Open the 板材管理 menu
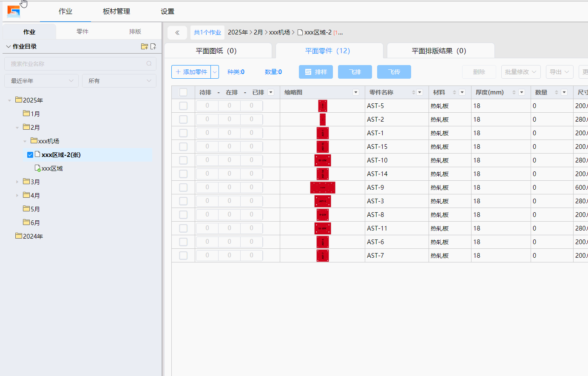 116,11
